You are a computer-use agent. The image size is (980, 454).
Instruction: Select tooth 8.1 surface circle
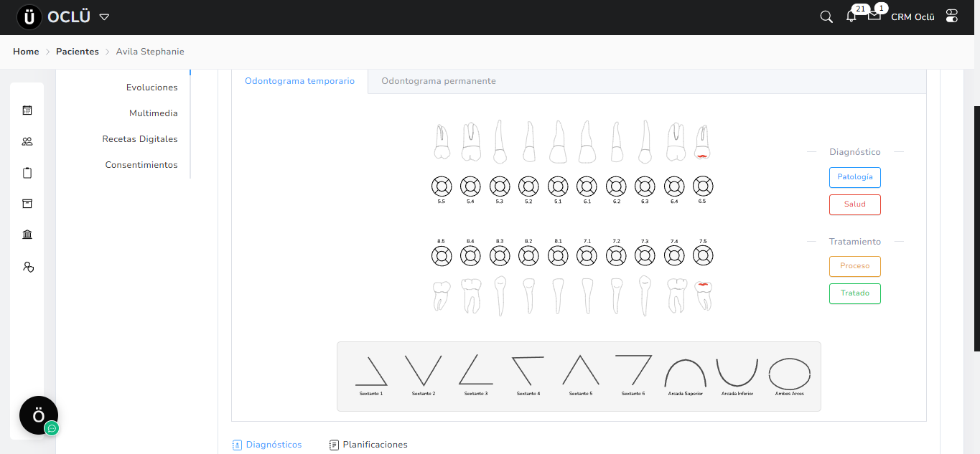tap(558, 255)
